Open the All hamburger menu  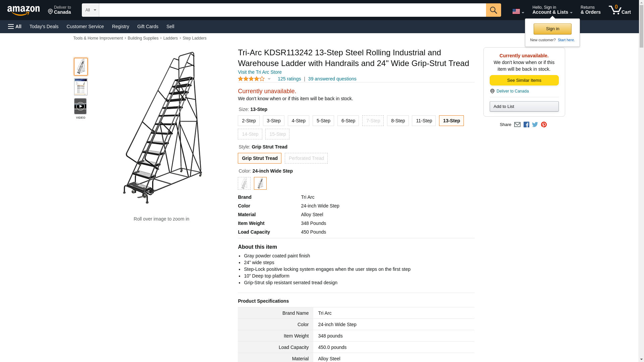coord(15,26)
